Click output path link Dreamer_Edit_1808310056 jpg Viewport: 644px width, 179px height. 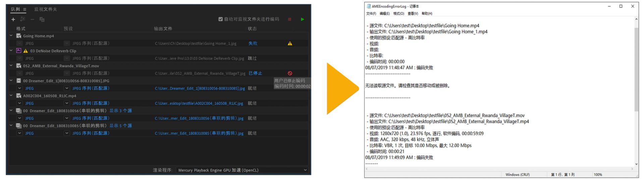tap(199, 118)
